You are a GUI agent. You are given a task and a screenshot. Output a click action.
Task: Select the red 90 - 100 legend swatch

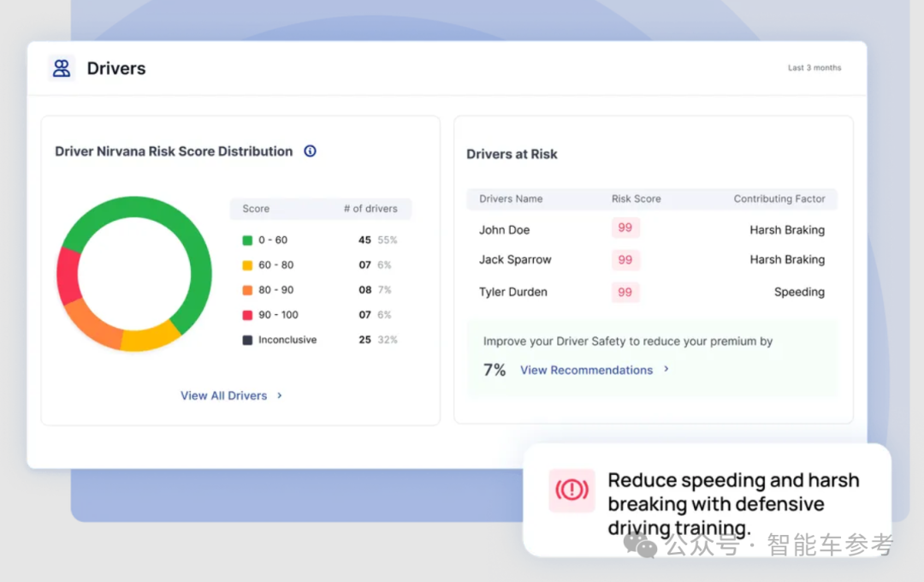pos(247,315)
